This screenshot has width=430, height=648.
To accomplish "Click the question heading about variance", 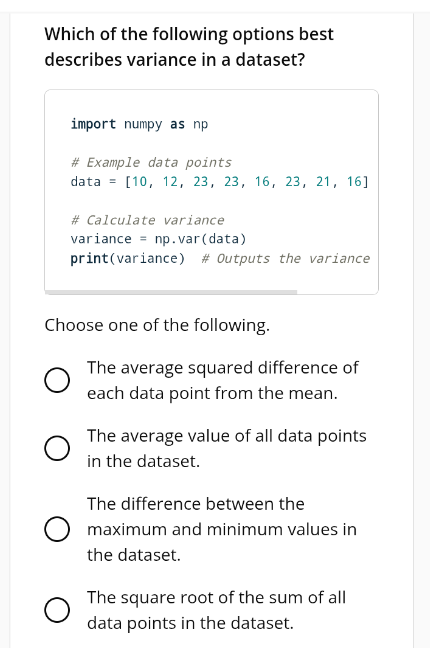I will tap(189, 47).
